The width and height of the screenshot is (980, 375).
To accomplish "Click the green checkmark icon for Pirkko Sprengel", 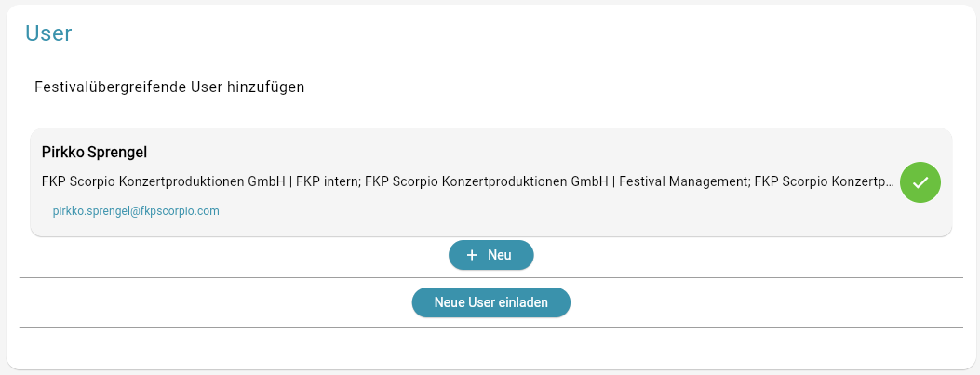I will point(920,182).
